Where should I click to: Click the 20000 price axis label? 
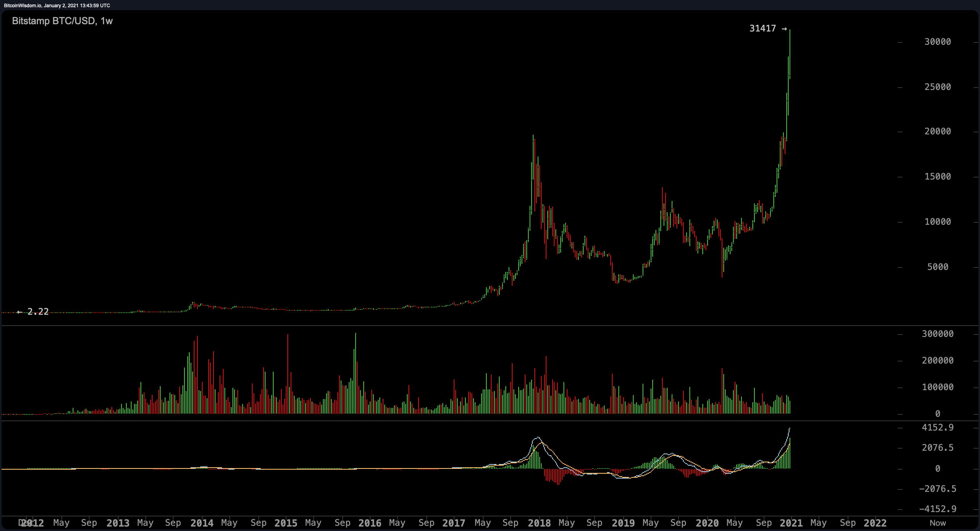click(x=938, y=132)
